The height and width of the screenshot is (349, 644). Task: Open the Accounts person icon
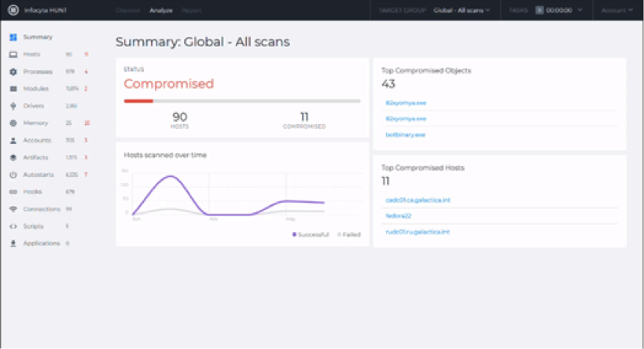coord(13,140)
